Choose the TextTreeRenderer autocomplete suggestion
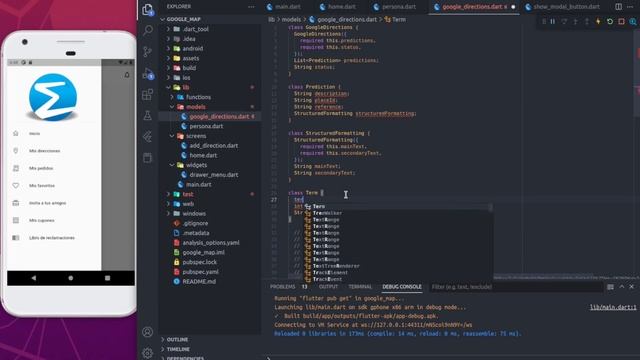 [398, 266]
